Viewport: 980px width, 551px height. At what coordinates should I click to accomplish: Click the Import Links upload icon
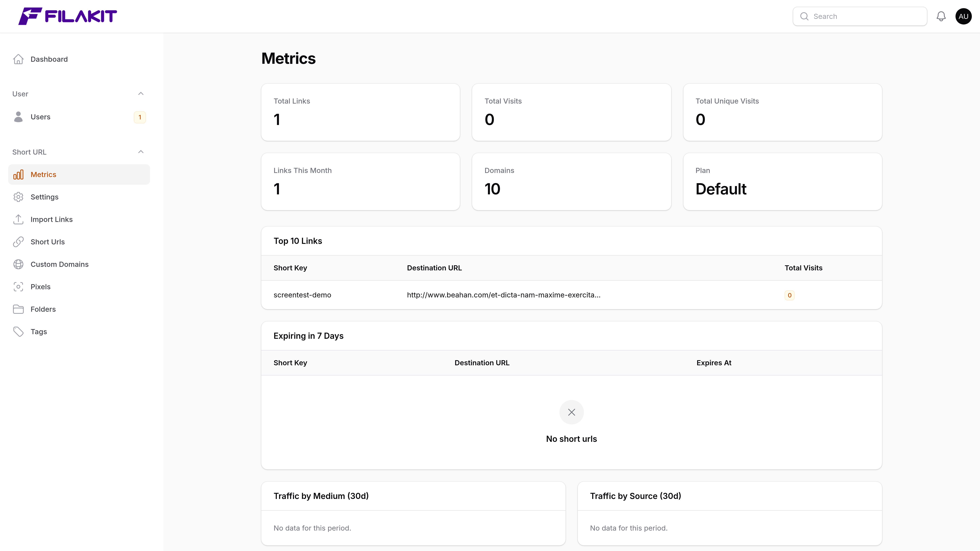tap(18, 219)
